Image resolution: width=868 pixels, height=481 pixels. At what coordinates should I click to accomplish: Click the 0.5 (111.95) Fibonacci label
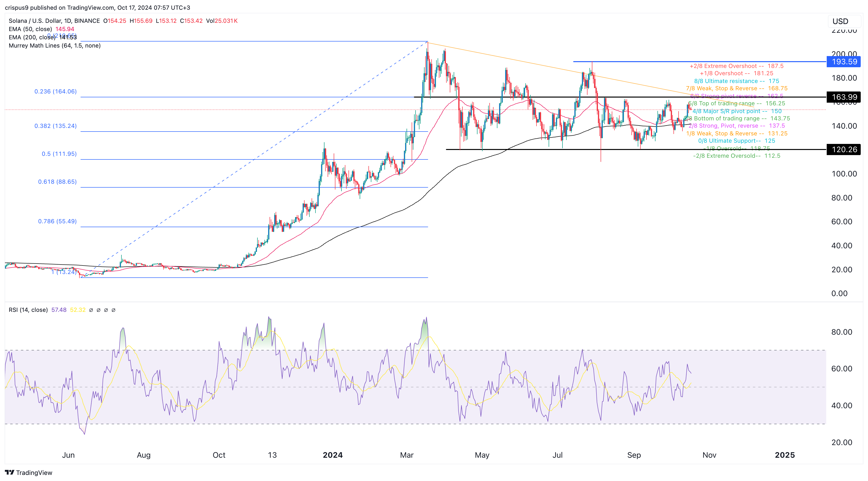coord(59,154)
